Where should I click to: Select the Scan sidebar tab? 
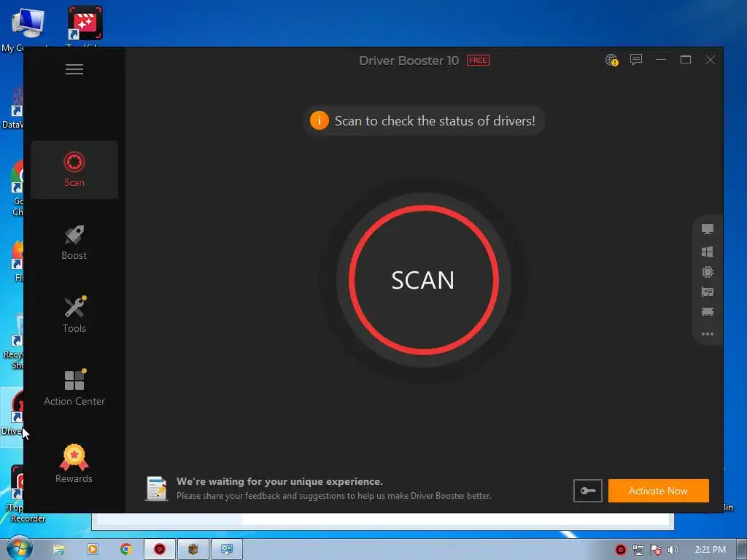pos(74,169)
